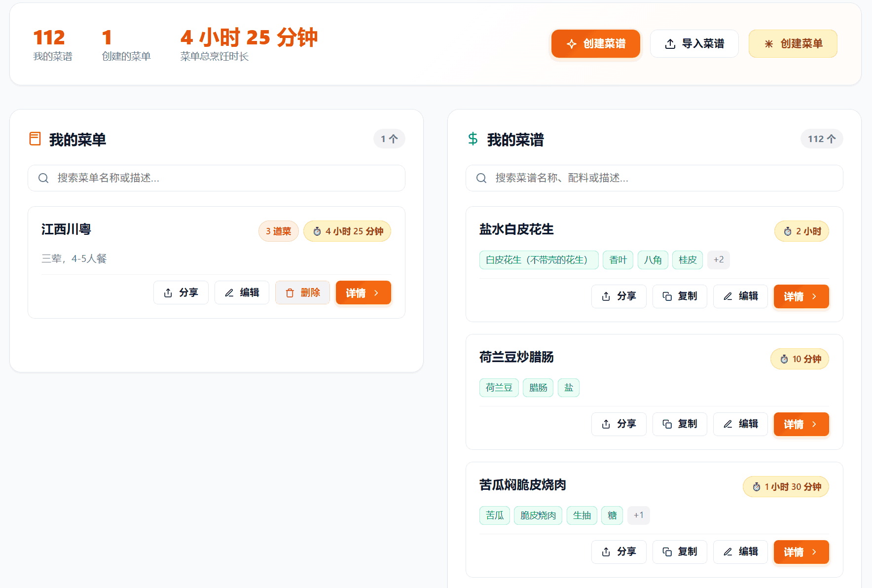
Task: Click the 江西川粤 menu title
Action: (x=66, y=229)
